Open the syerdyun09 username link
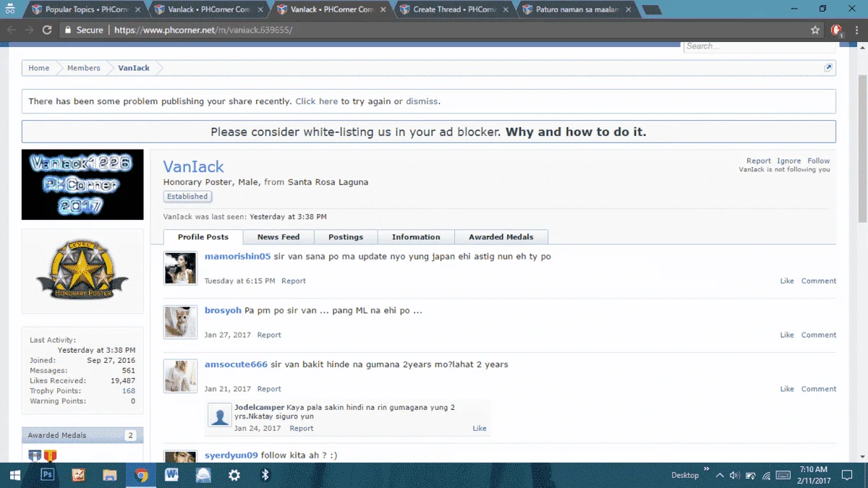 coord(231,455)
